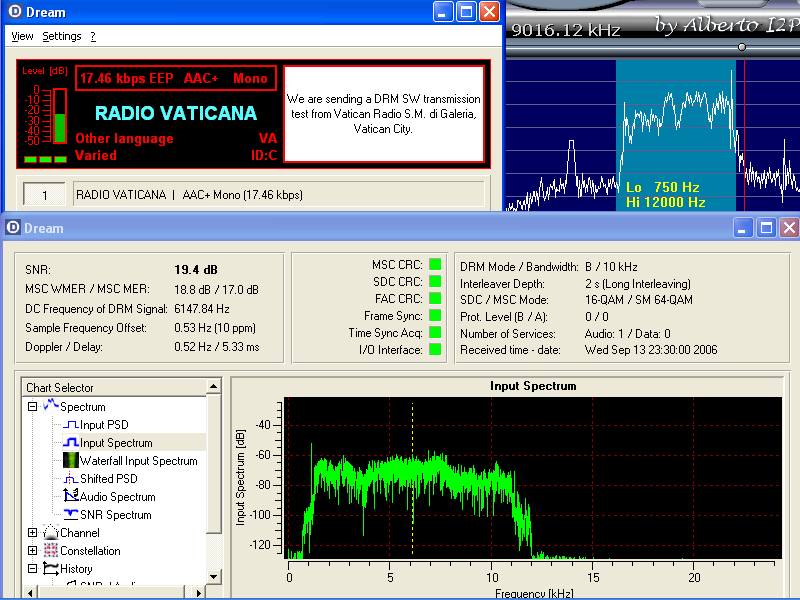Viewport: 800px width, 600px height.
Task: Click the Channel category icon
Action: click(51, 532)
